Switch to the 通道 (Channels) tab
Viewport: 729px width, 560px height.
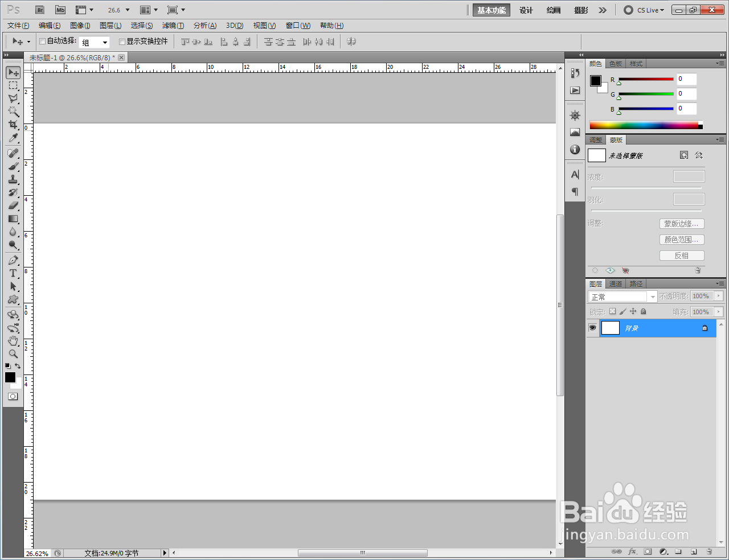coord(616,284)
